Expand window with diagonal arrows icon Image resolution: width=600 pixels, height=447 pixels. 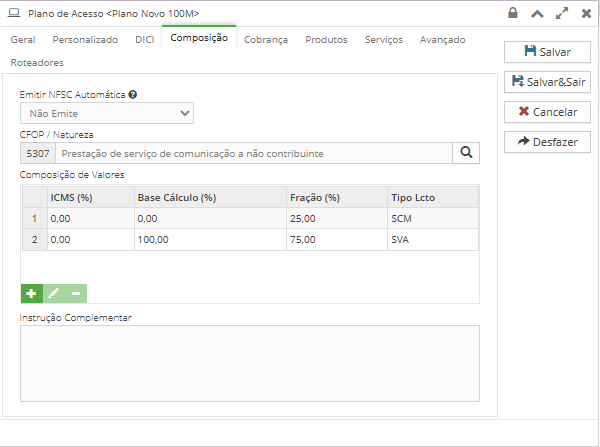tap(561, 13)
